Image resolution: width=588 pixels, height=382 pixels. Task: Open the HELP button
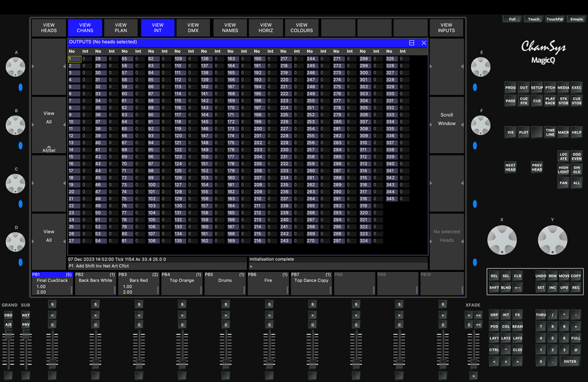pyautogui.click(x=577, y=132)
